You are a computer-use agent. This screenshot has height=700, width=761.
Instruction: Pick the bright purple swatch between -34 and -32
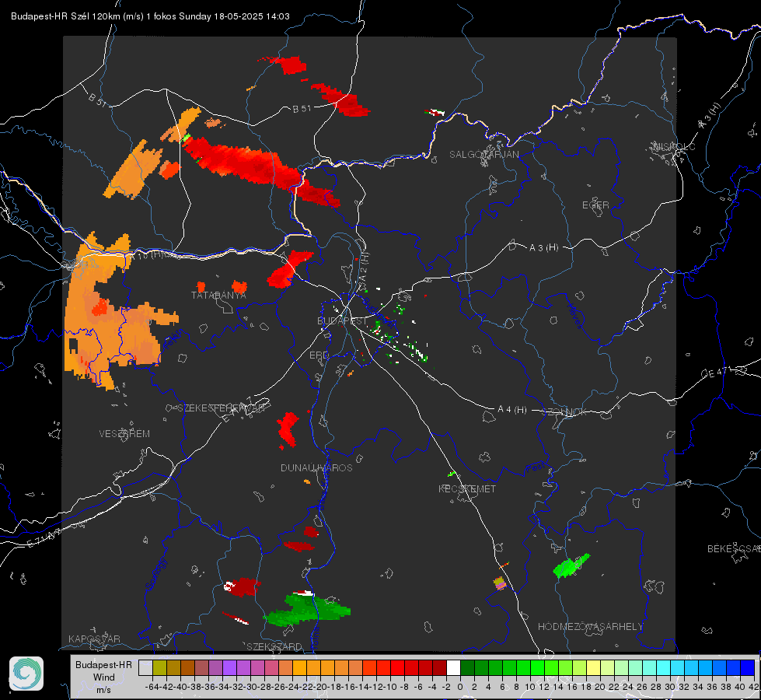pyautogui.click(x=229, y=667)
